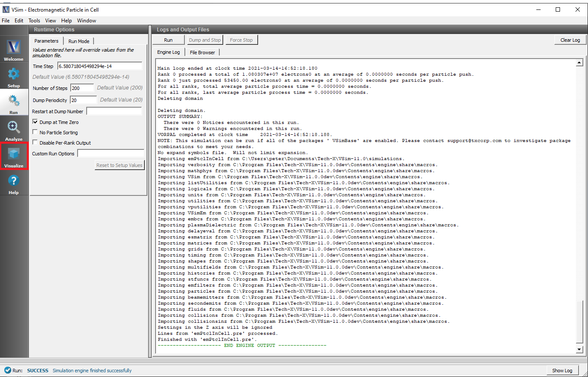Image resolution: width=588 pixels, height=377 pixels.
Task: Click the Show Log button
Action: click(562, 371)
